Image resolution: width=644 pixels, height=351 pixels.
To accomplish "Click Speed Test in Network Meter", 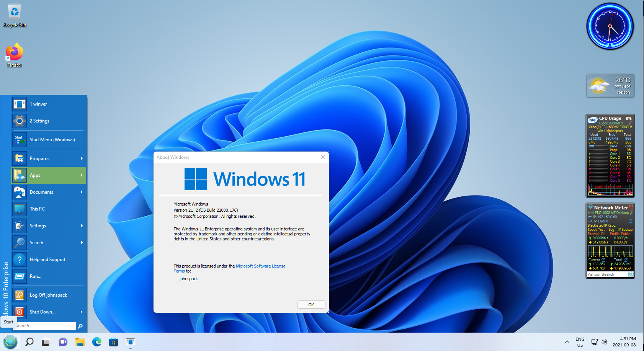I will [596, 230].
